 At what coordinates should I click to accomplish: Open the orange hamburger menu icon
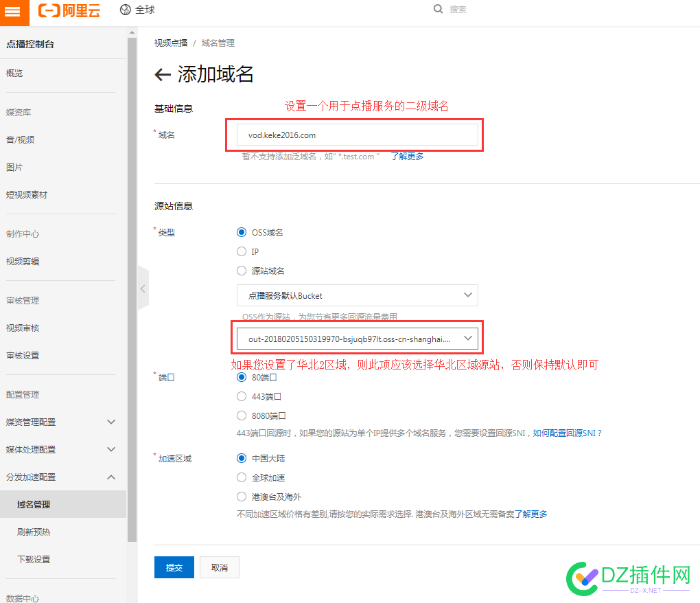point(14,12)
